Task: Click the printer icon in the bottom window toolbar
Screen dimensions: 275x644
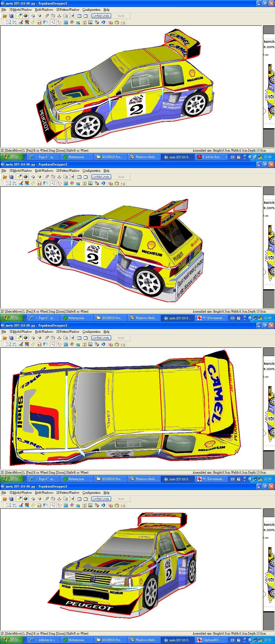Action: [x=123, y=506]
